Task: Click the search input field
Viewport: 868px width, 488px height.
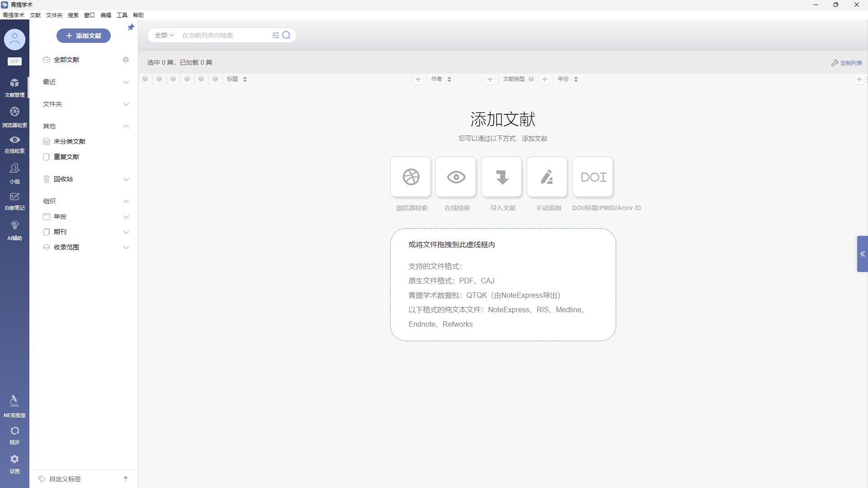Action: point(224,35)
